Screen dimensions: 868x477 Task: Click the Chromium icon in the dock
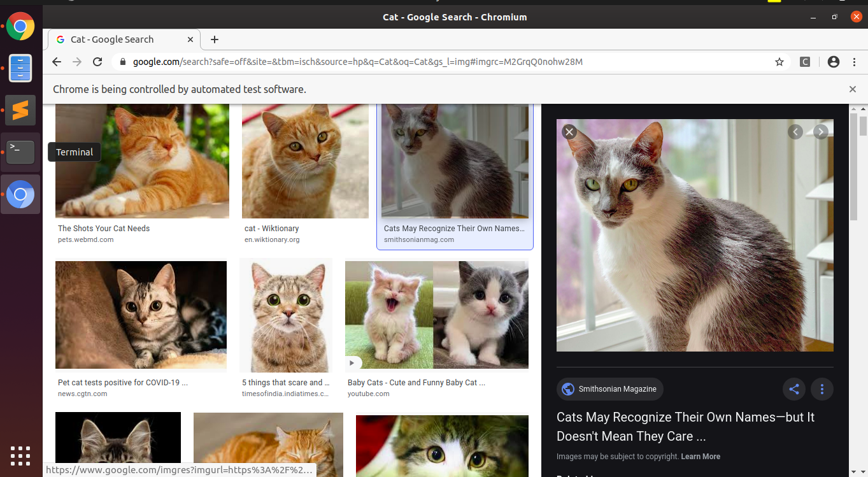tap(20, 194)
